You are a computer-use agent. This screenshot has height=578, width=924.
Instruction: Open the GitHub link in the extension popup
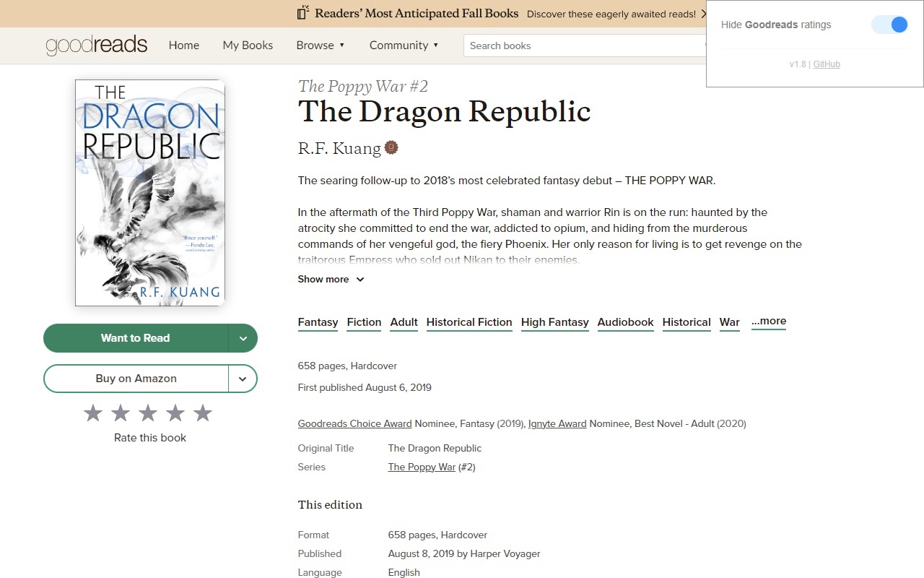[x=826, y=64]
